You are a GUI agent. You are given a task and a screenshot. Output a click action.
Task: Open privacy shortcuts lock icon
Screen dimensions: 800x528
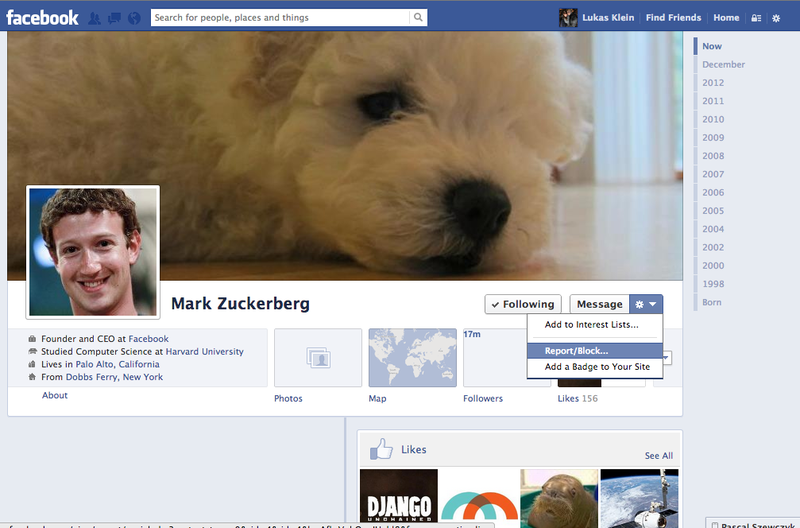pos(756,18)
